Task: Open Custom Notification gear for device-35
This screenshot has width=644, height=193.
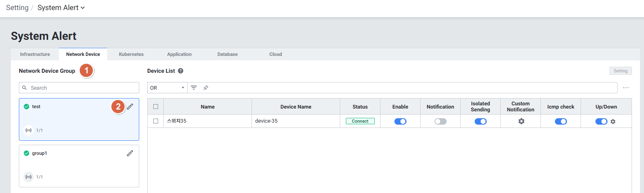Action: point(521,121)
